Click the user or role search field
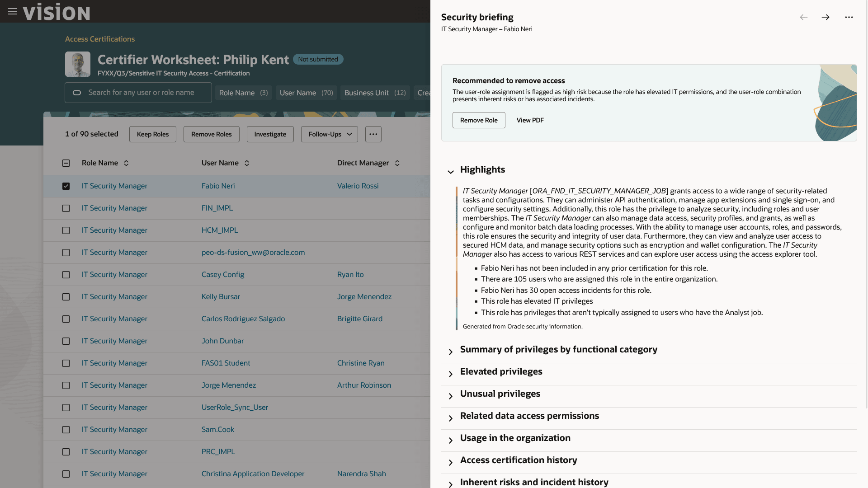 [x=141, y=93]
